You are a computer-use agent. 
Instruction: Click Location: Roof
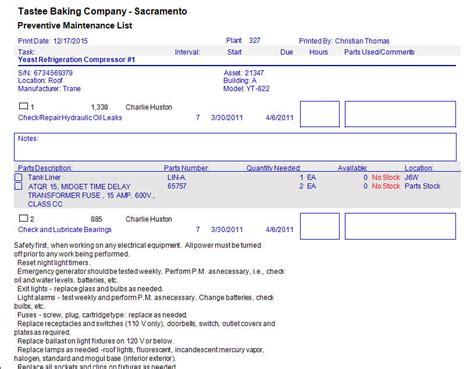40,81
